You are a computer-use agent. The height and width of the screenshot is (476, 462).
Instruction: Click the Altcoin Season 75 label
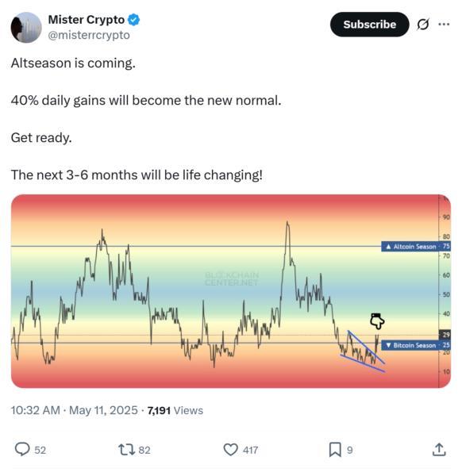coord(416,246)
